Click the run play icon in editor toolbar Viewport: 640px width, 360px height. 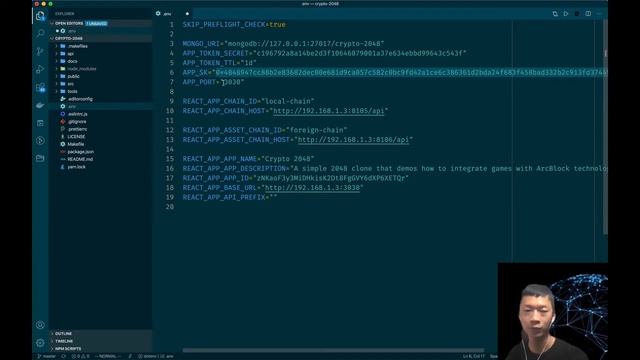tap(566, 13)
